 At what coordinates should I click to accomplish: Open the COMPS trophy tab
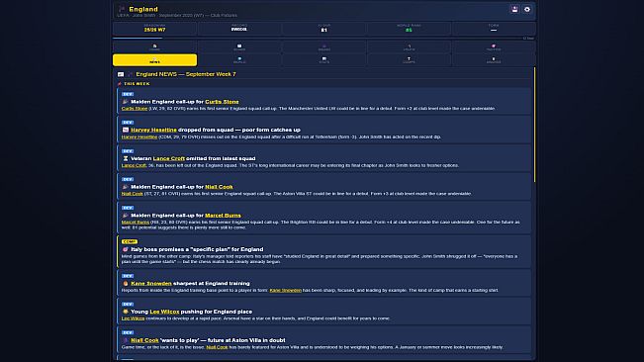409,60
